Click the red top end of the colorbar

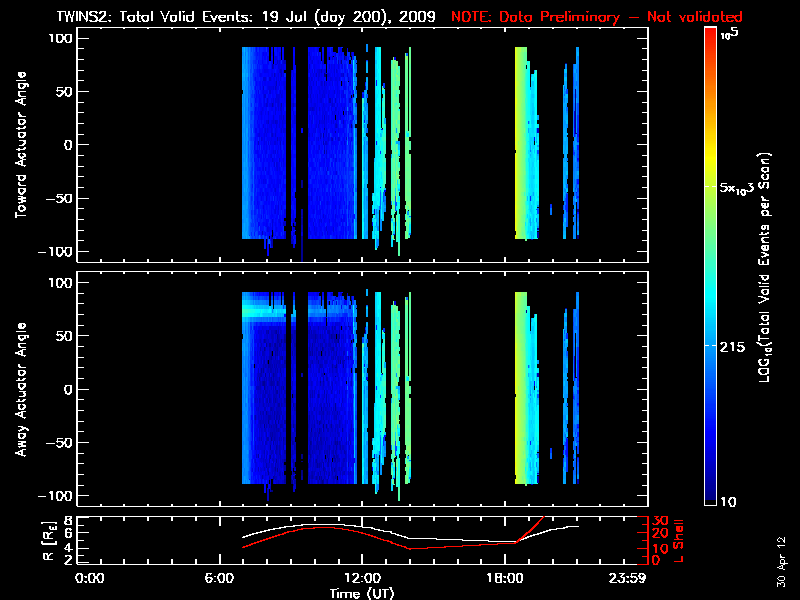pos(710,34)
